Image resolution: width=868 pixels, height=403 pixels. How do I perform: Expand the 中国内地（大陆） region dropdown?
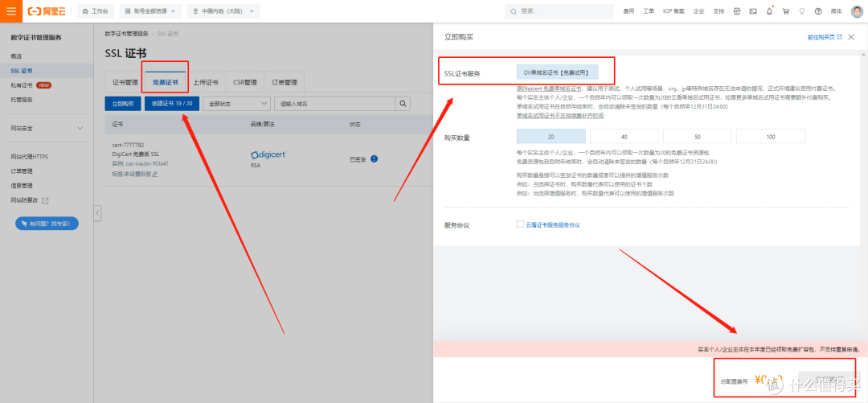[223, 11]
